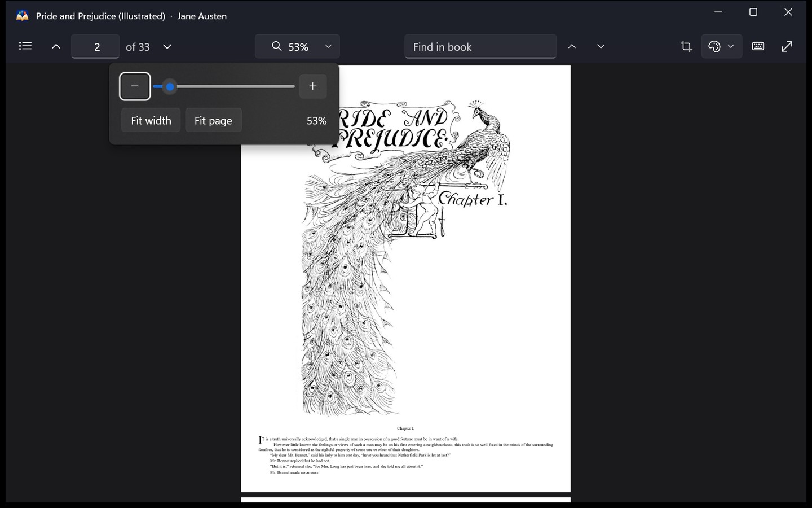This screenshot has width=812, height=508.
Task: Jump to previous search result
Action: [x=572, y=46]
